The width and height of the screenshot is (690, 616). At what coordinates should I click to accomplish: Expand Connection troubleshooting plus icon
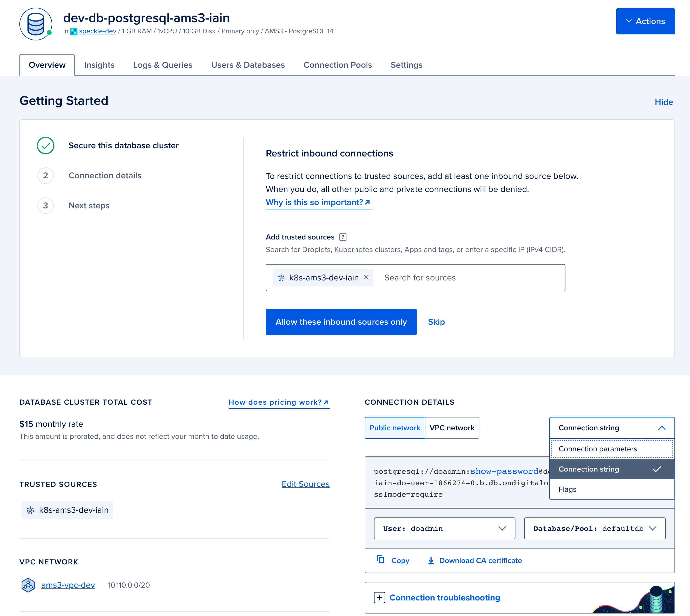click(379, 597)
